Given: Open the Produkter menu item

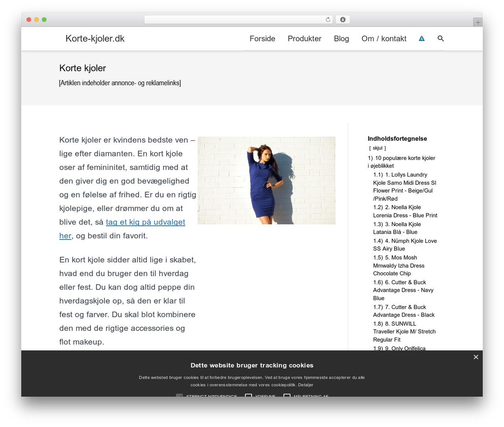Looking at the screenshot, I should pyautogui.click(x=304, y=39).
